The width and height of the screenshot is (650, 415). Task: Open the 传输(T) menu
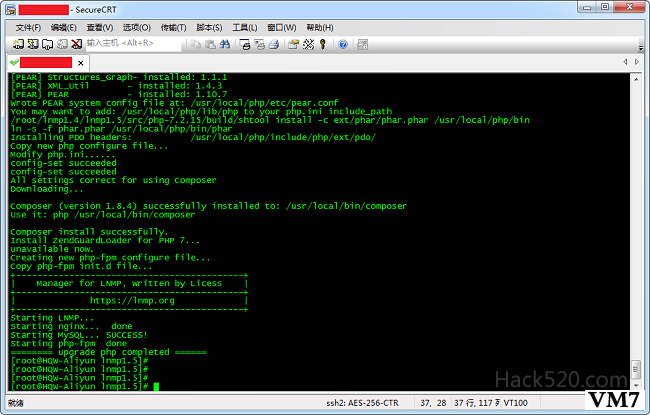173,28
